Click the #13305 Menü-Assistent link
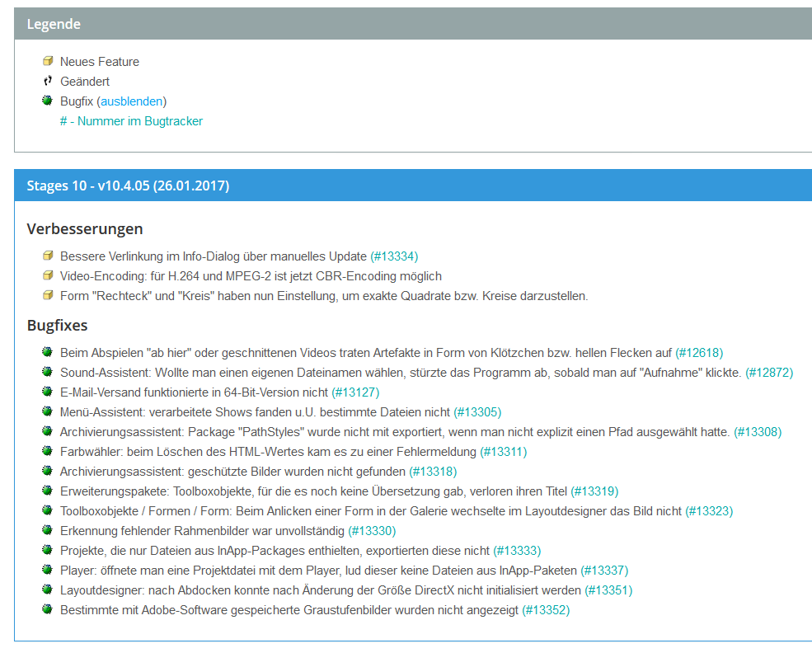 tap(477, 412)
